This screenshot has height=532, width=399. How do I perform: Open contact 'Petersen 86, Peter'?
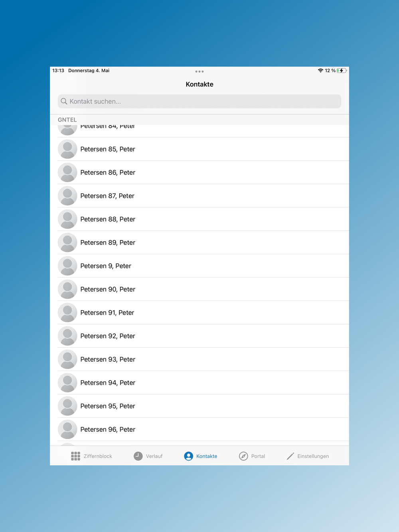199,173
